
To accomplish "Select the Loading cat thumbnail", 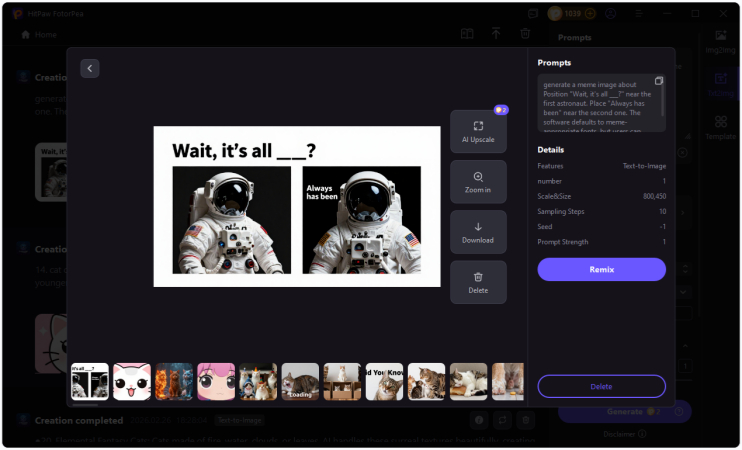I will coord(300,381).
